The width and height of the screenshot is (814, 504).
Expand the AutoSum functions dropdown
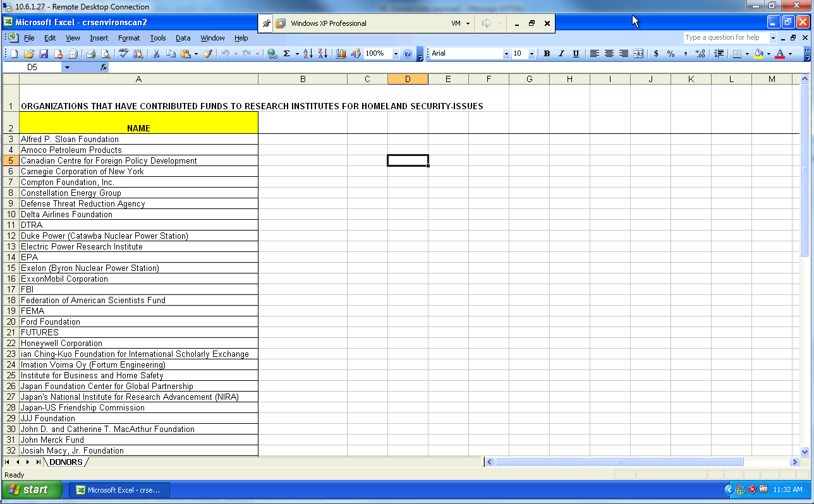297,54
